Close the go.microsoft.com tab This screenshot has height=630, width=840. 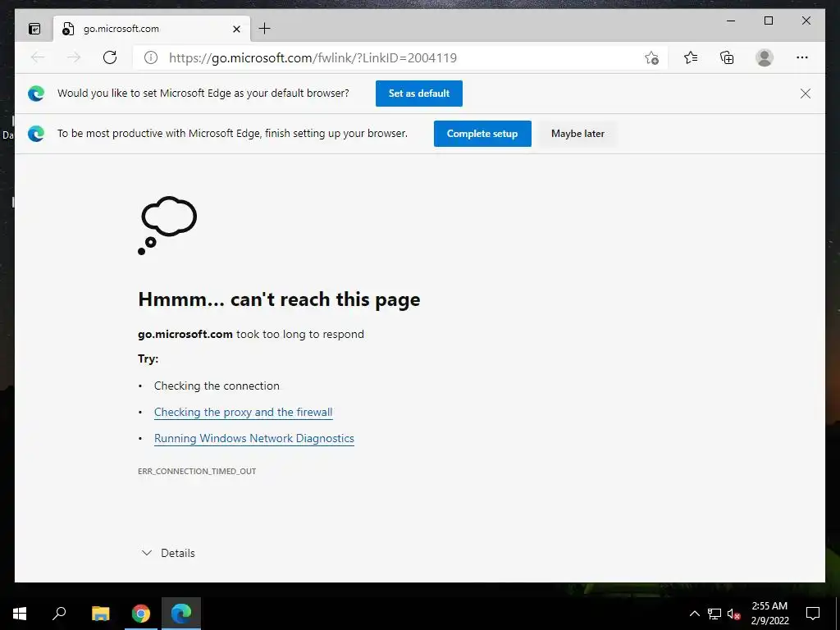[236, 29]
